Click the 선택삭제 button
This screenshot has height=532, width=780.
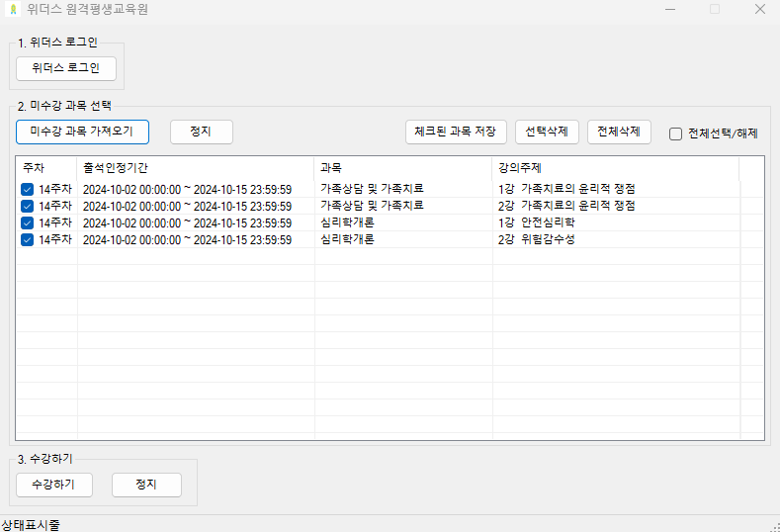548,132
